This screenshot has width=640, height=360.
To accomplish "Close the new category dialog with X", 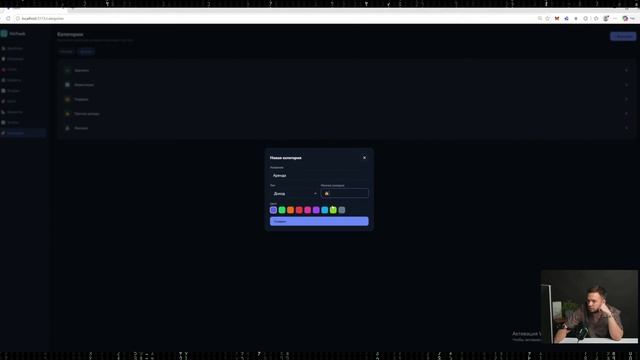I will (x=364, y=158).
